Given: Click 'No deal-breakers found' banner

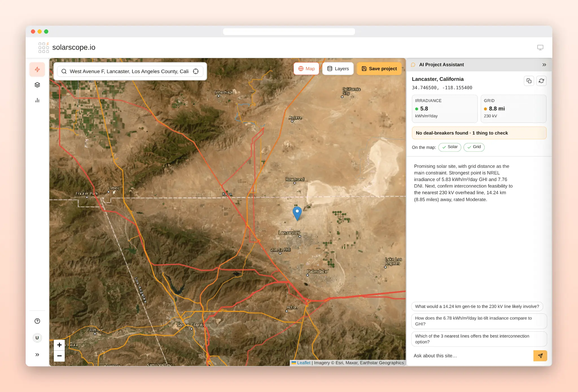Looking at the screenshot, I should (479, 133).
